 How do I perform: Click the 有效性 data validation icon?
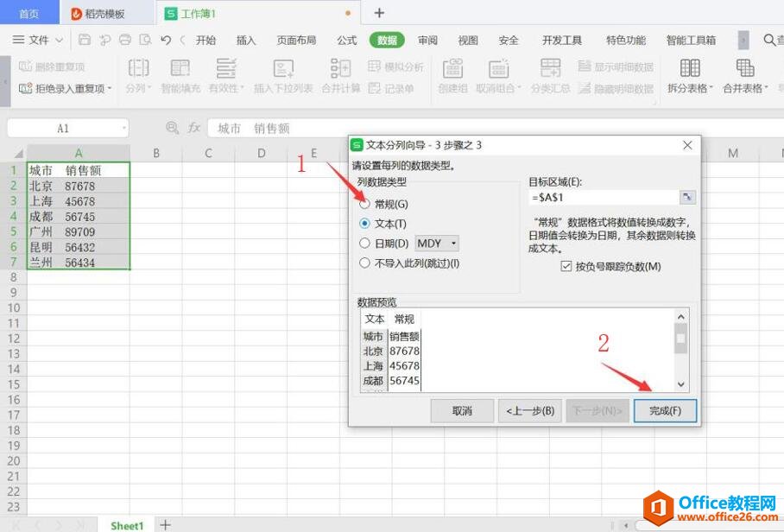coord(226,68)
